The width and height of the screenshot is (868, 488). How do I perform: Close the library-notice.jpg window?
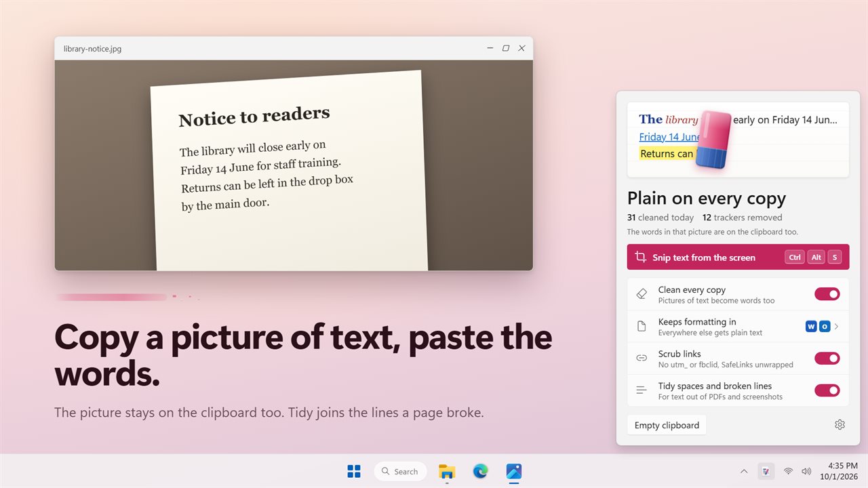[x=521, y=48]
